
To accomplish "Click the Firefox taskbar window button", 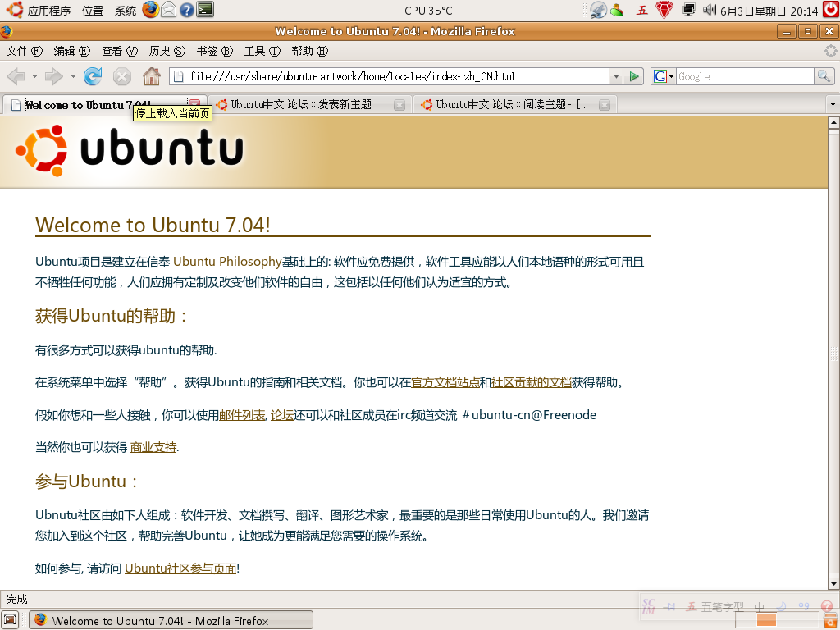I will click(x=171, y=620).
